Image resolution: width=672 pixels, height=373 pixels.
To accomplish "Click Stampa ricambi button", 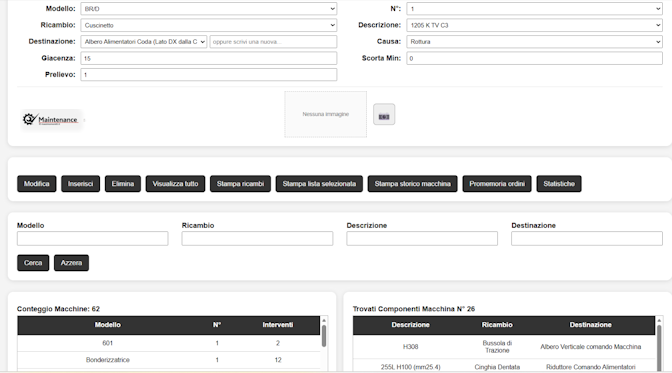I will coord(240,183).
